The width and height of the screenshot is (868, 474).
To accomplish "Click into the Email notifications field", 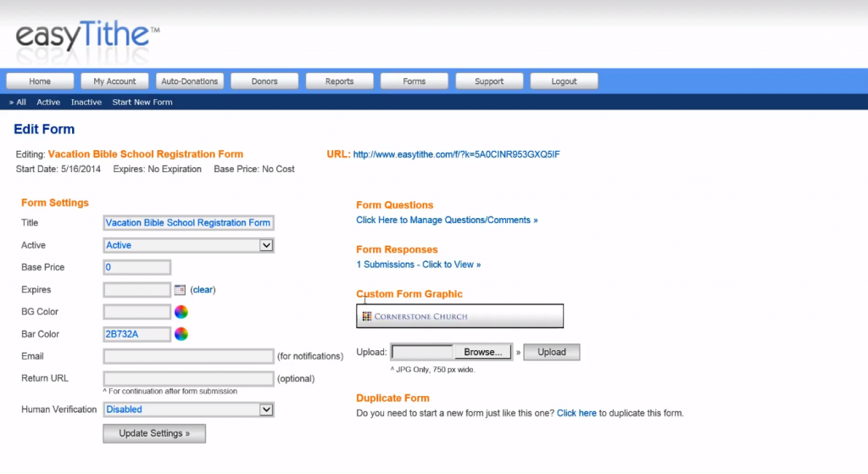I will tap(188, 356).
